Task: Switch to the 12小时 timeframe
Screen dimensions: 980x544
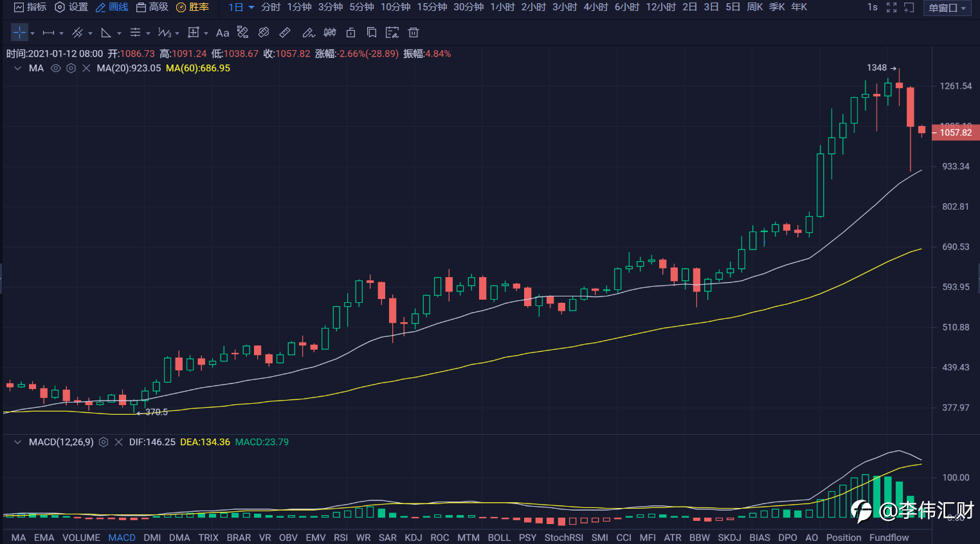Action: (661, 7)
